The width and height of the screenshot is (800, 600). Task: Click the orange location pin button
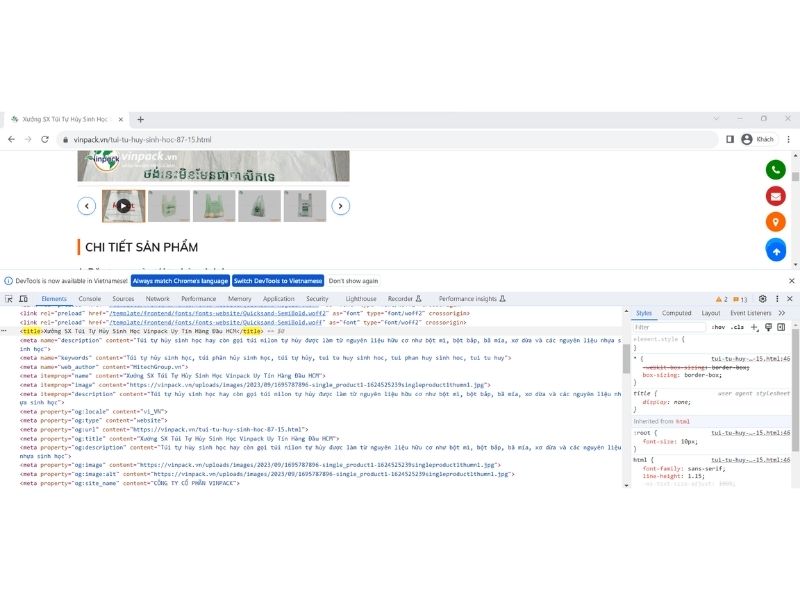pos(776,222)
